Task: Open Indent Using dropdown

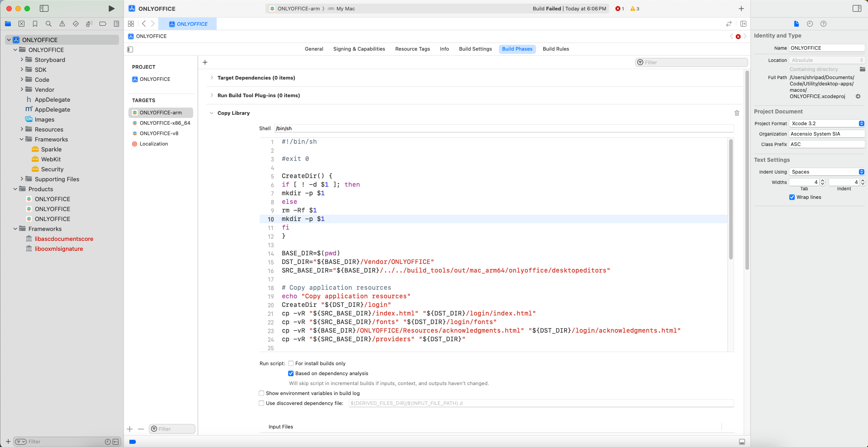Action: 827,172
